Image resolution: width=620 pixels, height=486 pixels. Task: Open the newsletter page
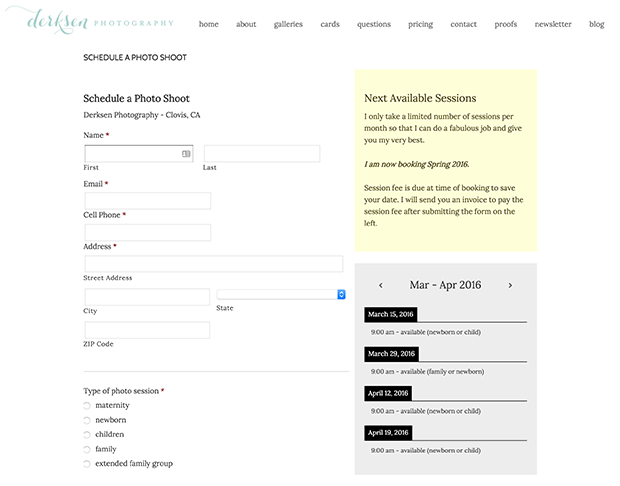coord(553,24)
